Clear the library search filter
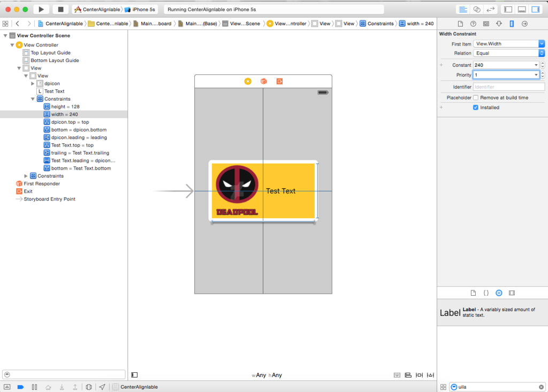The image size is (548, 392). 541,387
